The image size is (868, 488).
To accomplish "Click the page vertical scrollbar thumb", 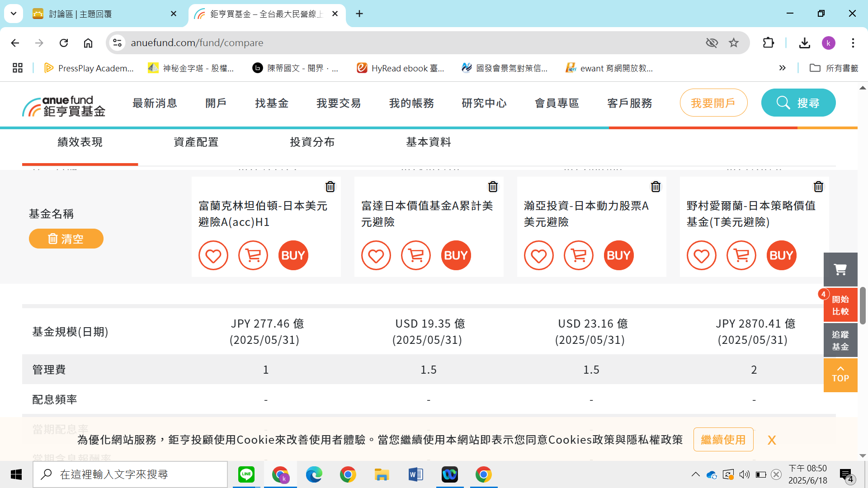I will (863, 305).
